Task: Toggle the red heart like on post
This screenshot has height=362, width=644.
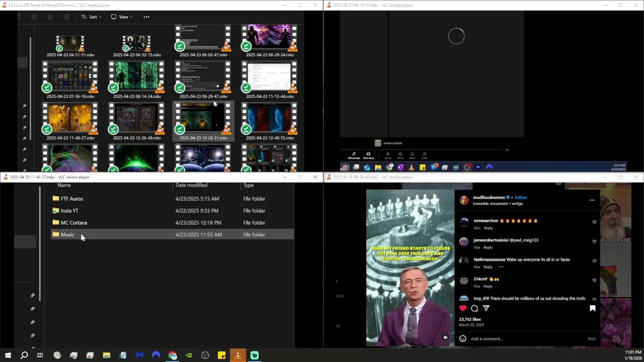Action: click(x=463, y=308)
